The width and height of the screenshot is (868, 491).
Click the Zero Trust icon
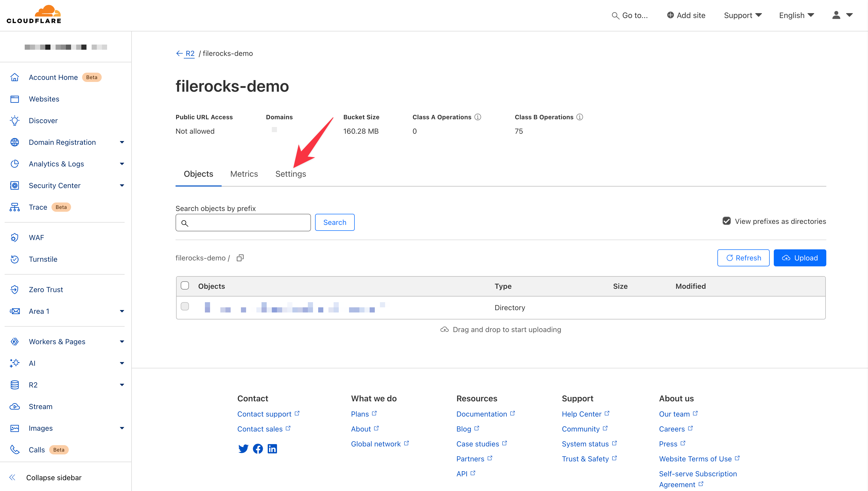(x=14, y=289)
